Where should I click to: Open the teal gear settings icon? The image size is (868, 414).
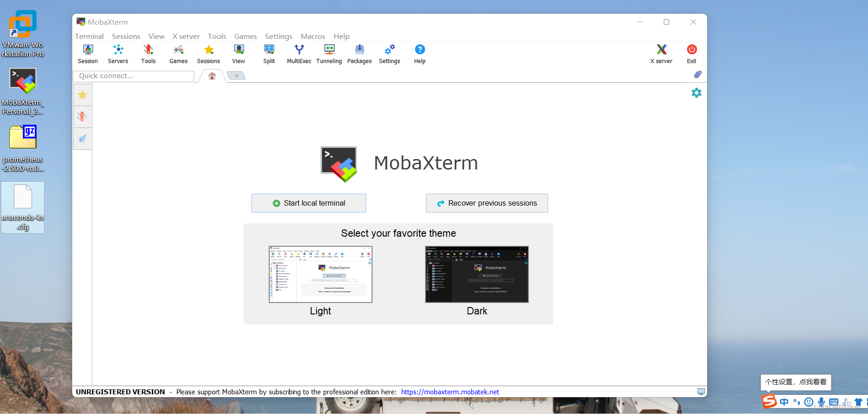[696, 93]
